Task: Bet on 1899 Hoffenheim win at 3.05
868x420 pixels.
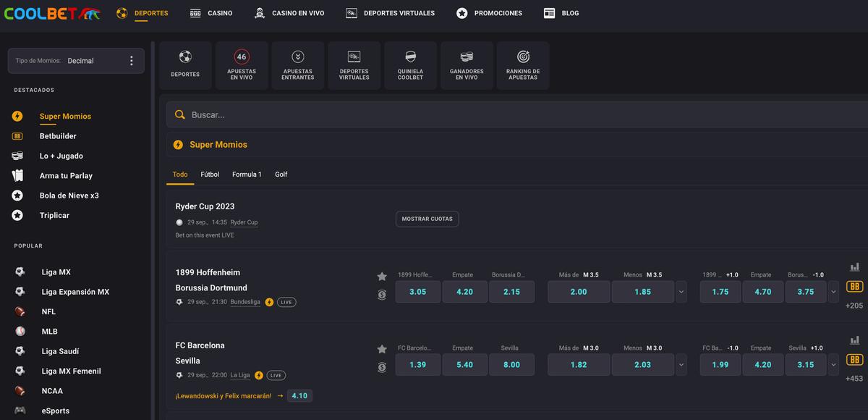Action: (417, 292)
